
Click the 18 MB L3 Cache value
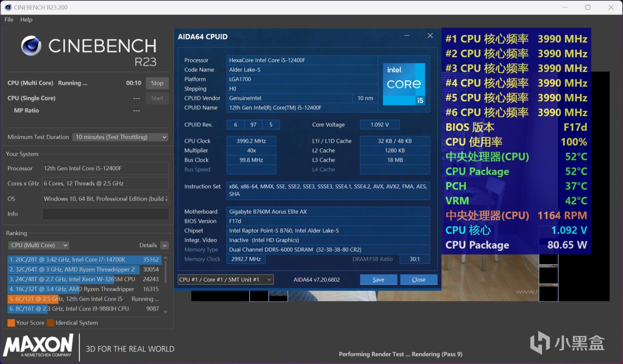coord(395,160)
